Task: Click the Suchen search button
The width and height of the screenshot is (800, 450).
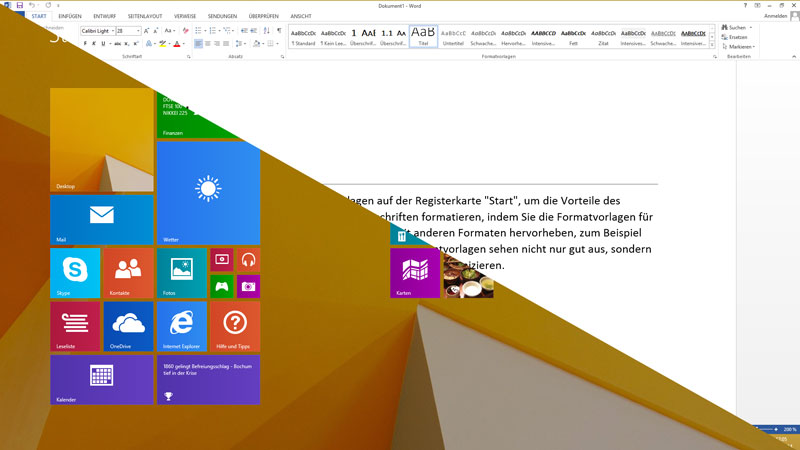Action: coord(737,28)
